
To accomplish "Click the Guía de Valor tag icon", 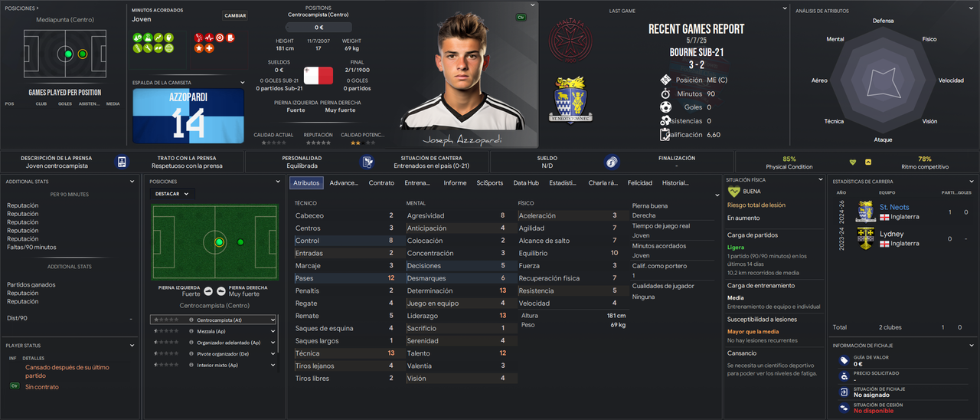I will tap(844, 360).
